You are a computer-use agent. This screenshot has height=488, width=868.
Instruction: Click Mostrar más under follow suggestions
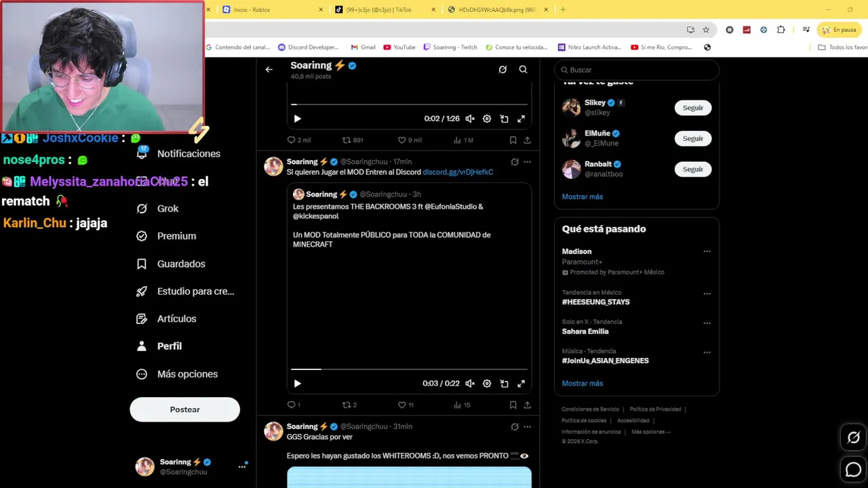coord(583,197)
